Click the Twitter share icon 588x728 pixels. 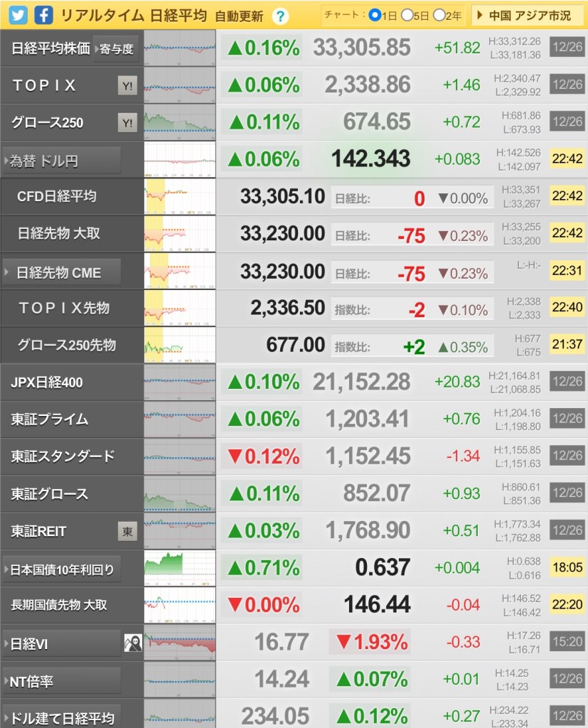click(x=19, y=15)
